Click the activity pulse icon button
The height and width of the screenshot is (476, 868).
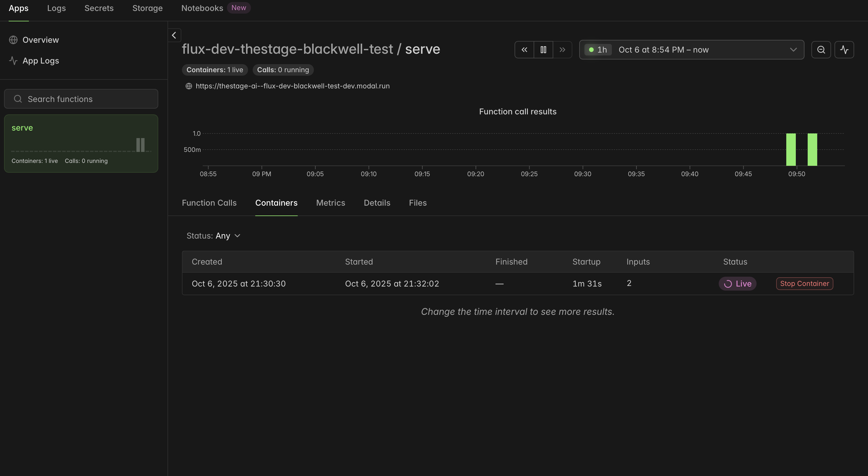tap(844, 50)
